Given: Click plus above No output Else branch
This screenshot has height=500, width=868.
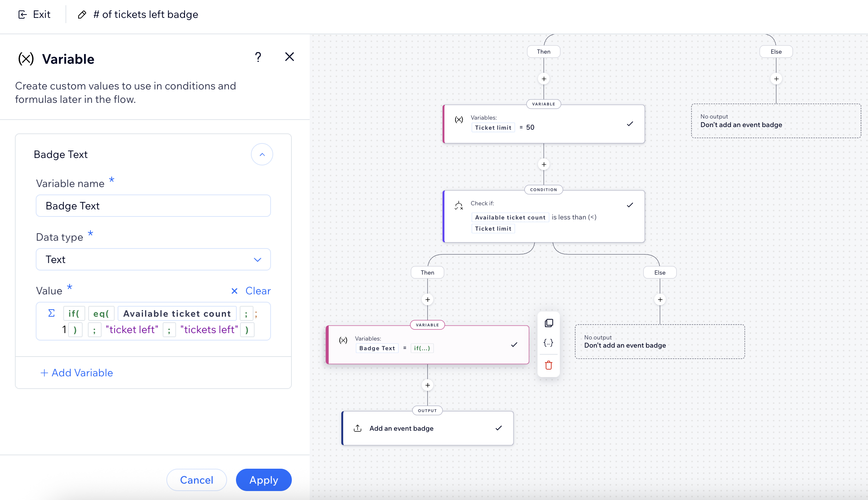Looking at the screenshot, I should (x=660, y=300).
